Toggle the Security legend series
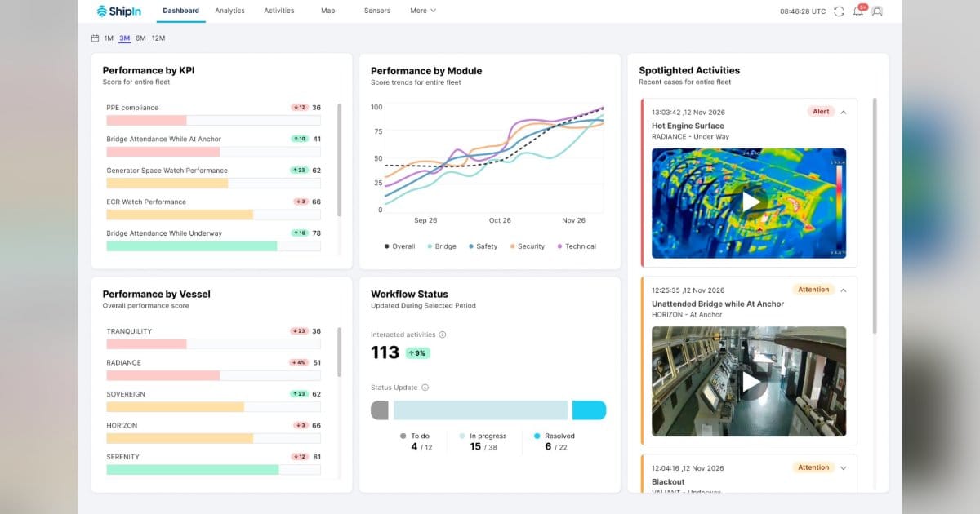Image resolution: width=980 pixels, height=514 pixels. point(528,246)
